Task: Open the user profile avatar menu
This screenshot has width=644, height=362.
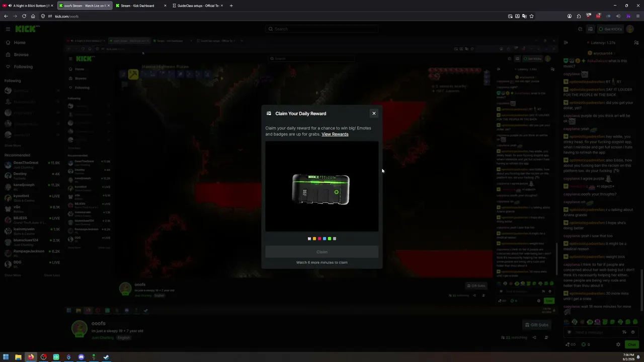Action: tap(630, 29)
